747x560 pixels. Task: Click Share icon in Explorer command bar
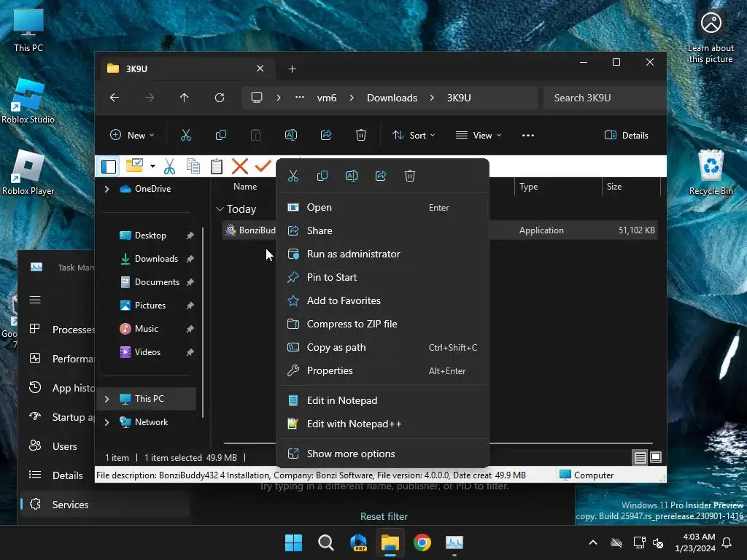coord(326,135)
